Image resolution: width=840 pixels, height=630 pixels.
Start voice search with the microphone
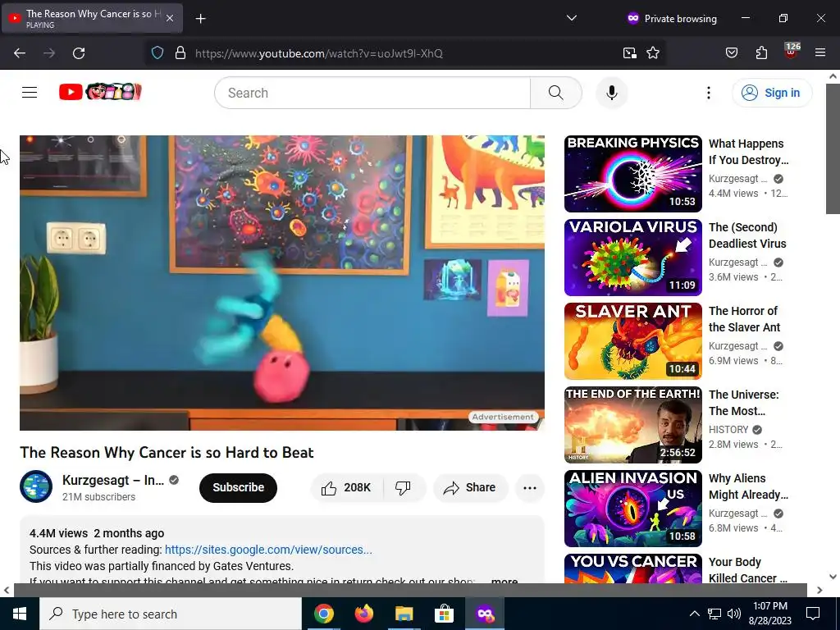611,93
